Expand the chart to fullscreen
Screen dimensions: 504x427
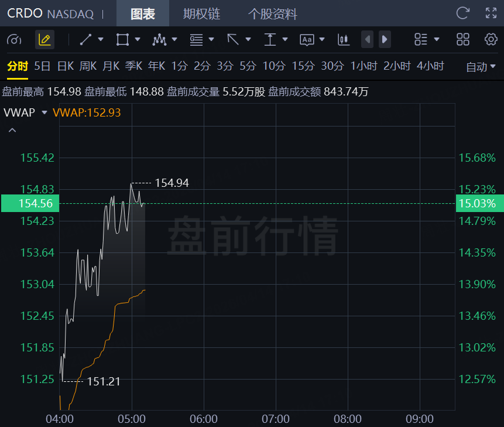point(491,13)
